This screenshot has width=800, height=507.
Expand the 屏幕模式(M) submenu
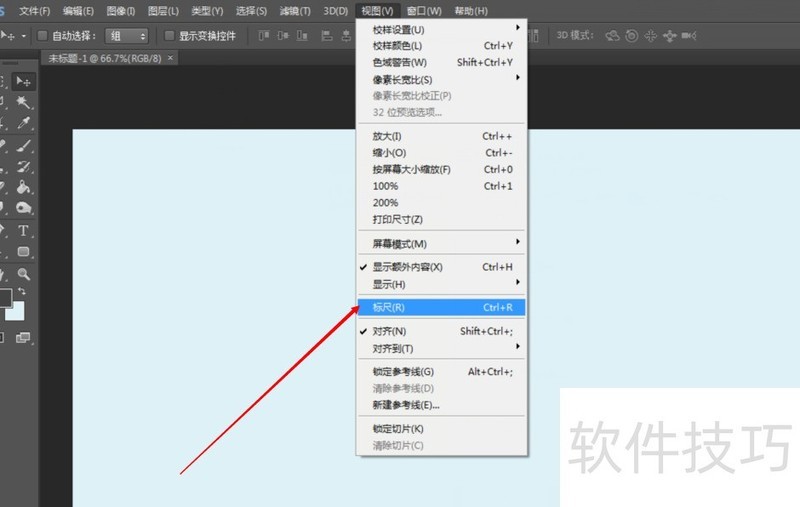click(x=441, y=243)
